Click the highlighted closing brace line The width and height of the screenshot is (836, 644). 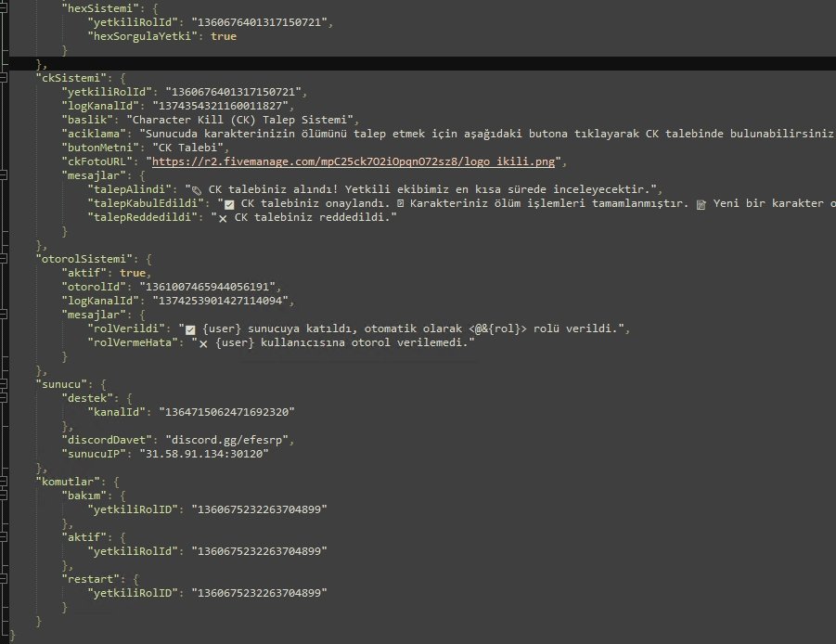(x=42, y=64)
